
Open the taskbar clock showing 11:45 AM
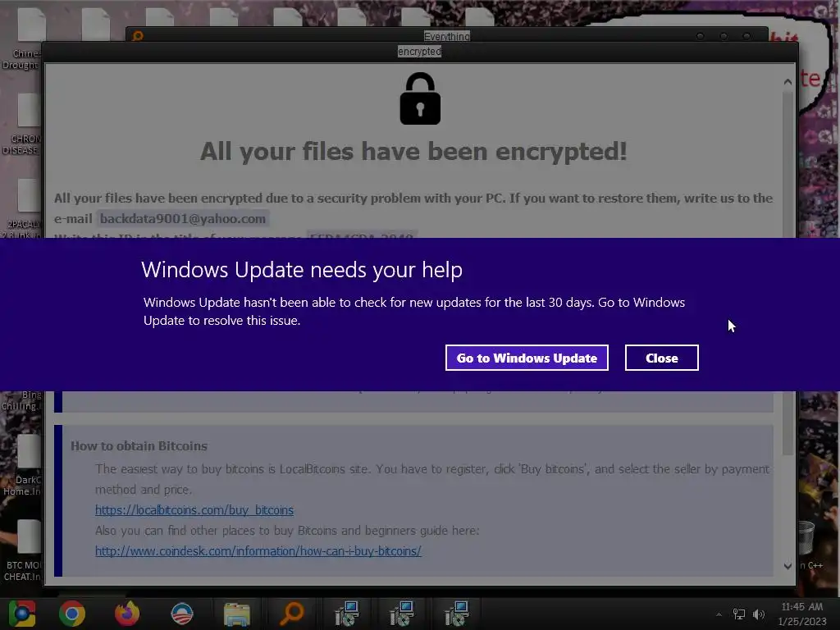(802, 614)
